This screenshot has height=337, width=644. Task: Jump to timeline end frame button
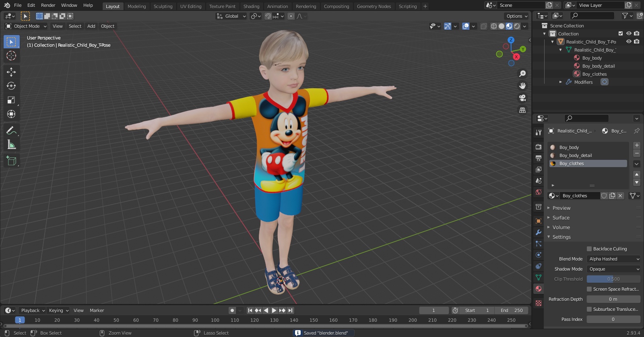point(290,310)
